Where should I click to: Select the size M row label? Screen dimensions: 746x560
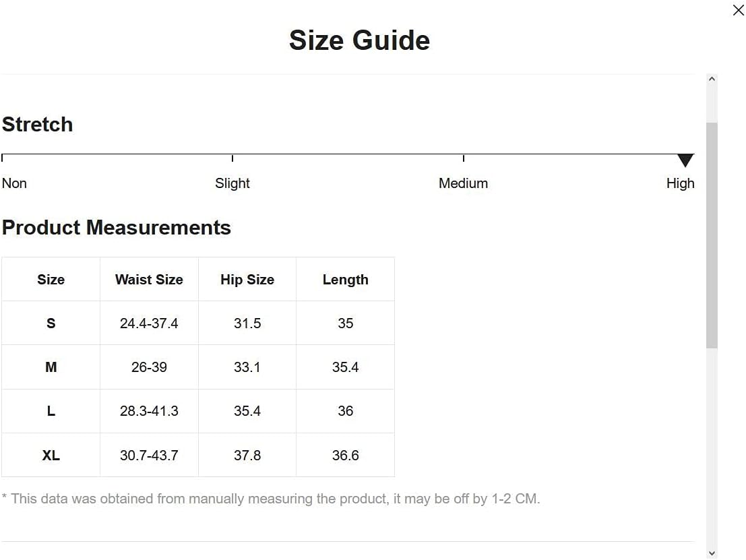(51, 367)
